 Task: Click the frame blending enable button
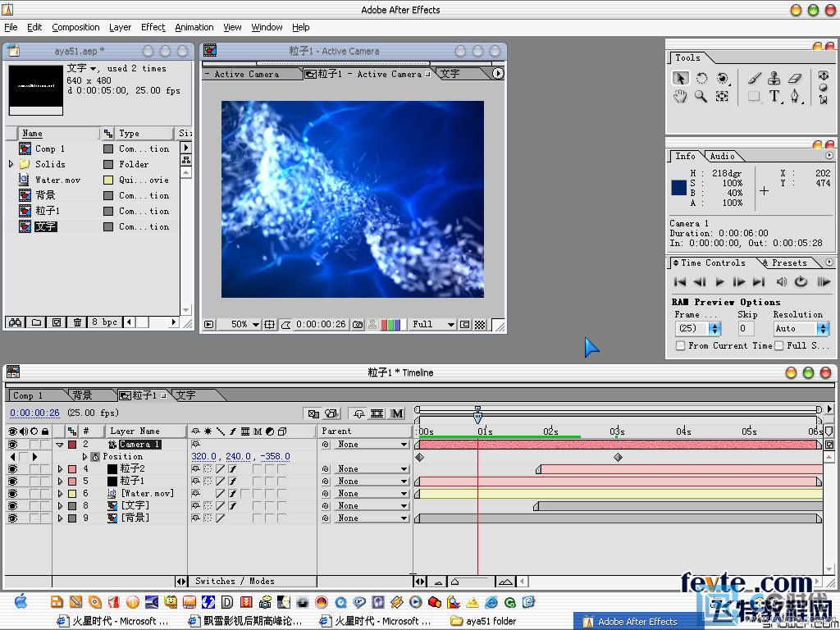(x=377, y=413)
